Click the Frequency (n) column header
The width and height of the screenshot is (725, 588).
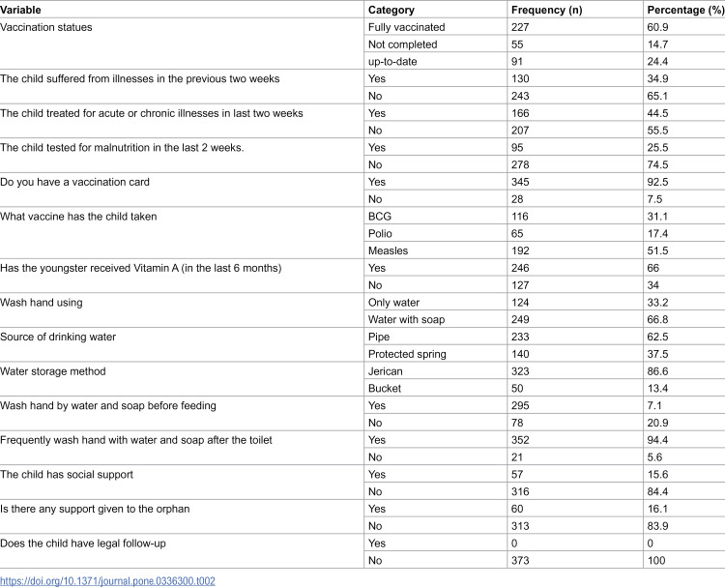click(x=546, y=10)
